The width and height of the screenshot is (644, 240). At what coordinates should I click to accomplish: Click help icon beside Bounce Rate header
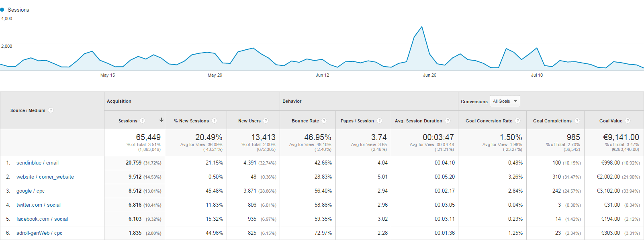point(324,121)
